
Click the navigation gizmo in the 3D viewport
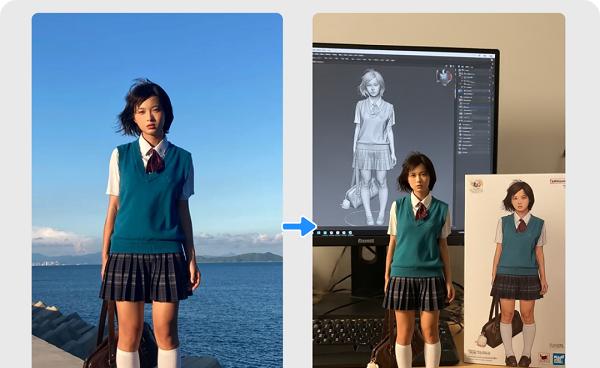[444, 76]
